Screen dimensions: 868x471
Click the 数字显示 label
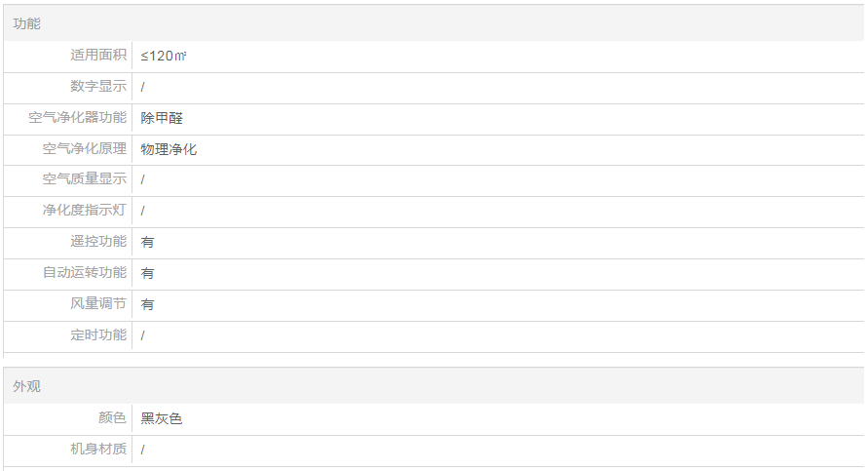(x=98, y=87)
